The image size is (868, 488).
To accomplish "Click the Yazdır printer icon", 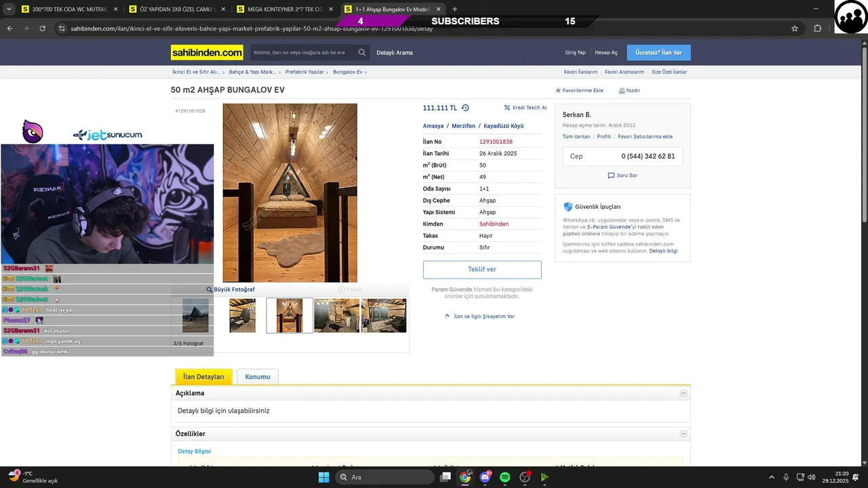I will [x=621, y=90].
